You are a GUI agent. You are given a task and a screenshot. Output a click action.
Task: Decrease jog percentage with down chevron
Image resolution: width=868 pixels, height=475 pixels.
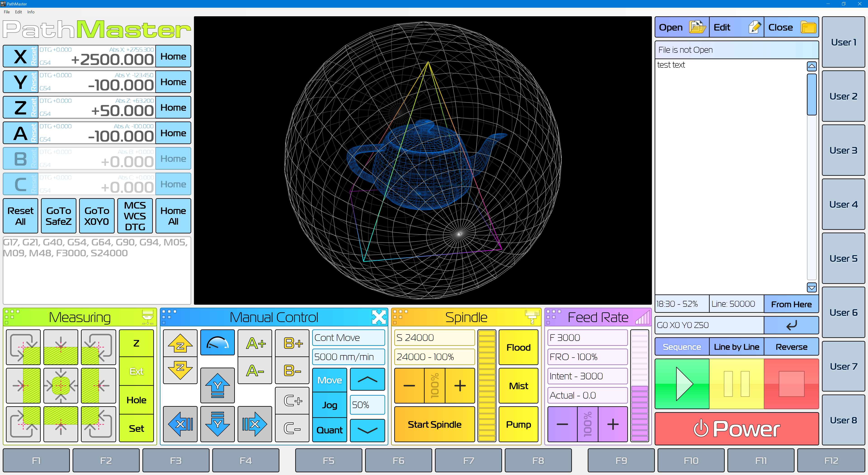pos(367,430)
